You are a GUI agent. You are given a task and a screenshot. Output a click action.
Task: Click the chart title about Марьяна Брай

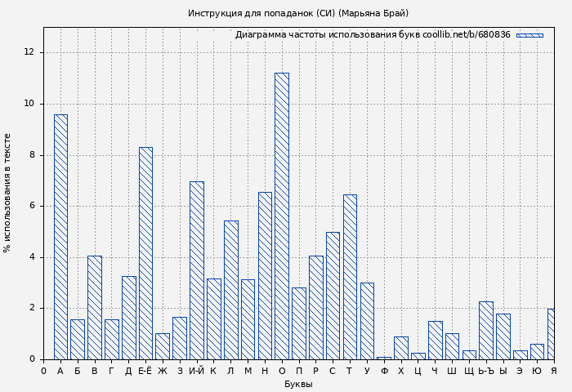click(298, 13)
